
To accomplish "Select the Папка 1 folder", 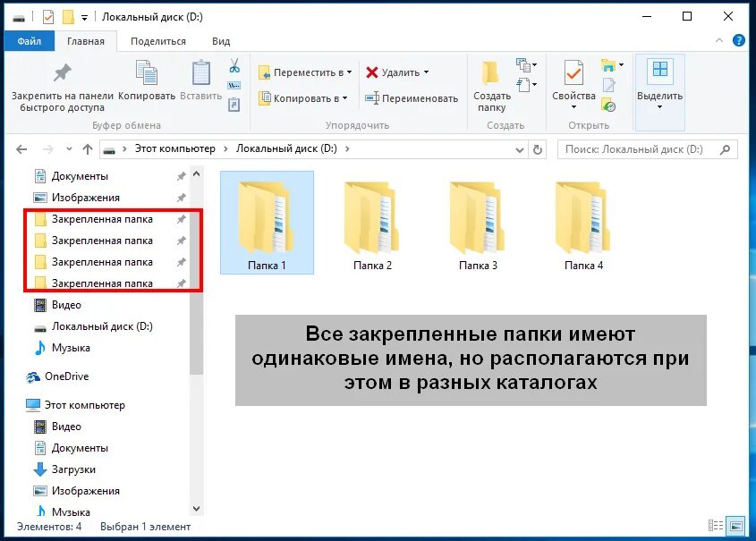I will (x=267, y=223).
